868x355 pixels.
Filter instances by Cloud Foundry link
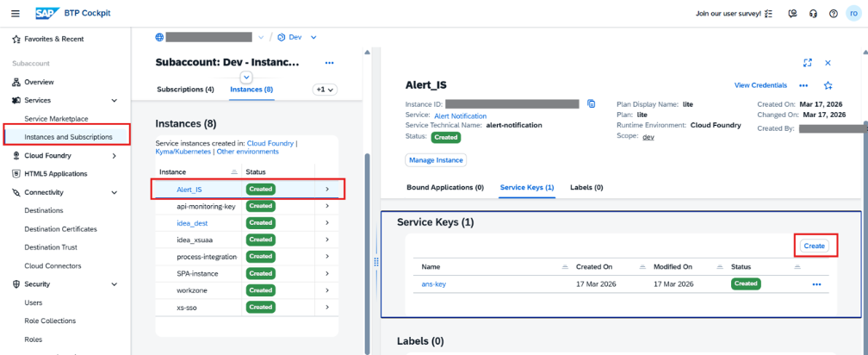(270, 143)
